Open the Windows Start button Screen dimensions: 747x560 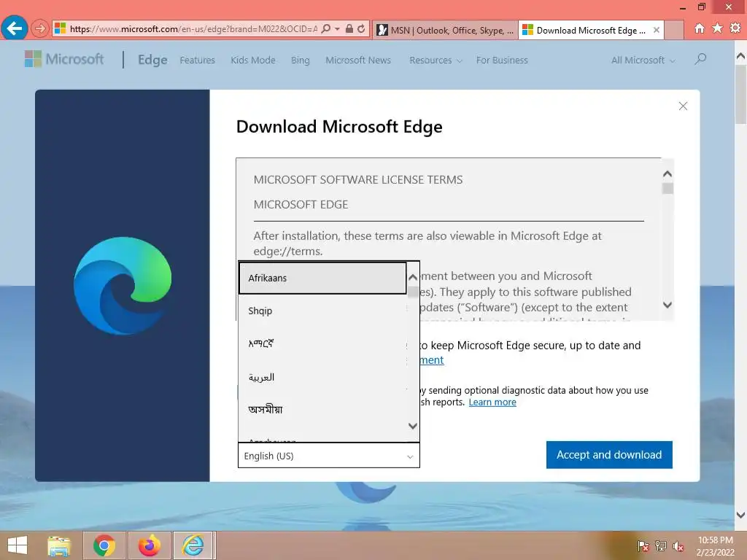[18, 545]
